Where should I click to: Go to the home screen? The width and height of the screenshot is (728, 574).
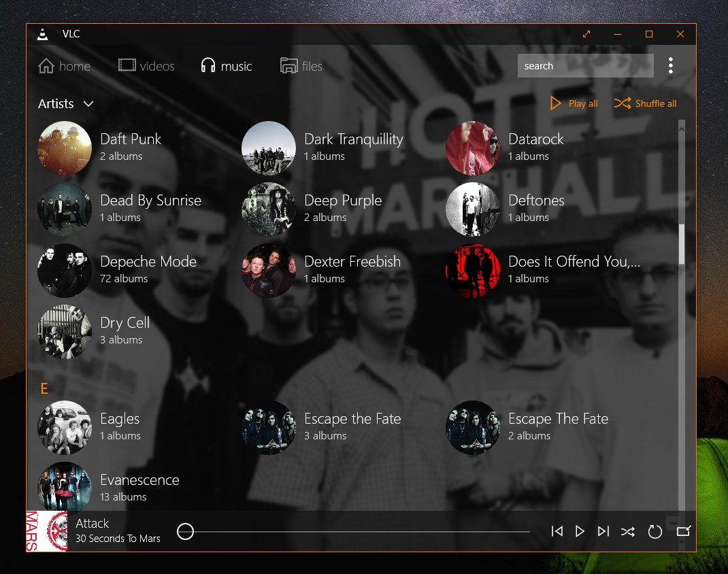click(65, 65)
